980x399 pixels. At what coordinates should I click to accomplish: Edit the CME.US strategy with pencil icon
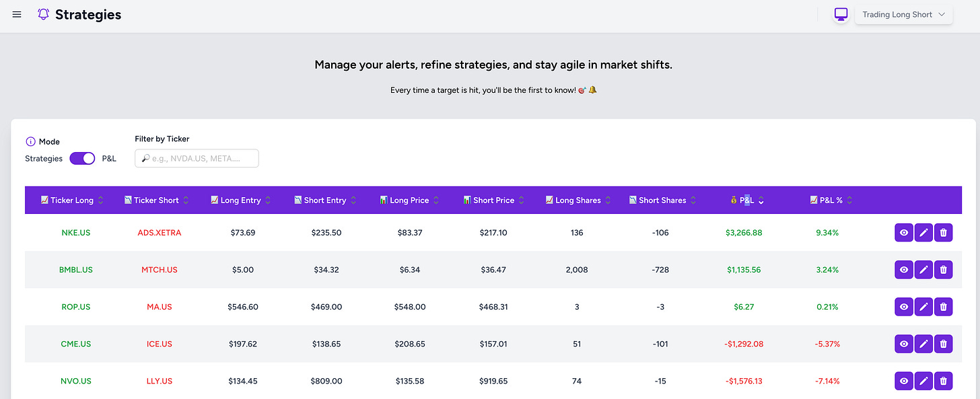[923, 344]
